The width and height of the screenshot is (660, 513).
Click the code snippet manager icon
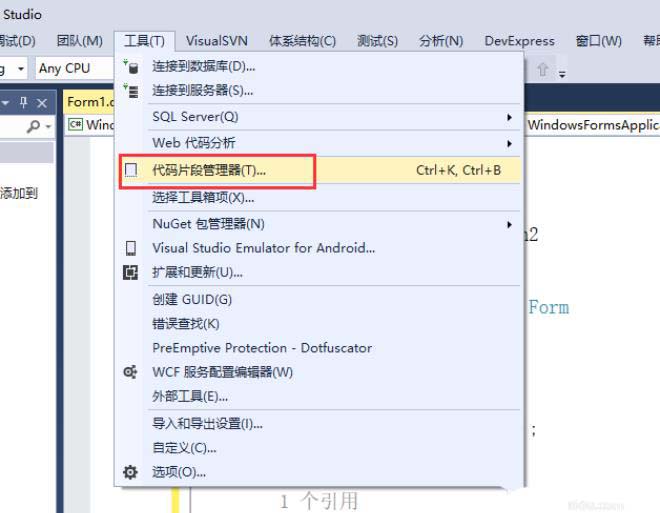coord(131,170)
